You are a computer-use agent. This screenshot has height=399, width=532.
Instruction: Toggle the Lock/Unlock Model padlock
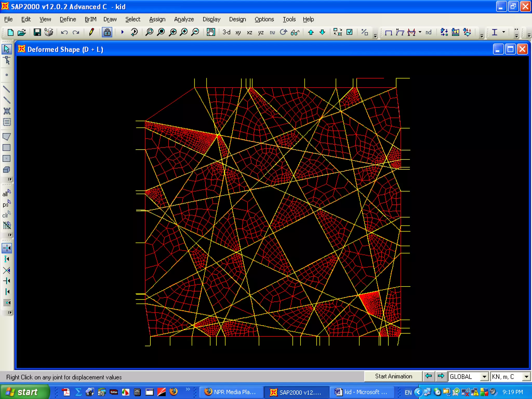107,32
